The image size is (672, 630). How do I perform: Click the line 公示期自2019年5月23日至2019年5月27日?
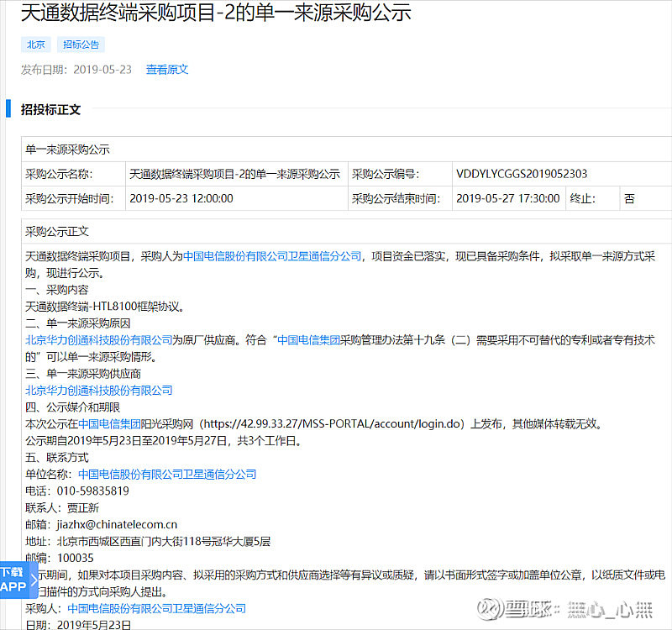[163, 440]
